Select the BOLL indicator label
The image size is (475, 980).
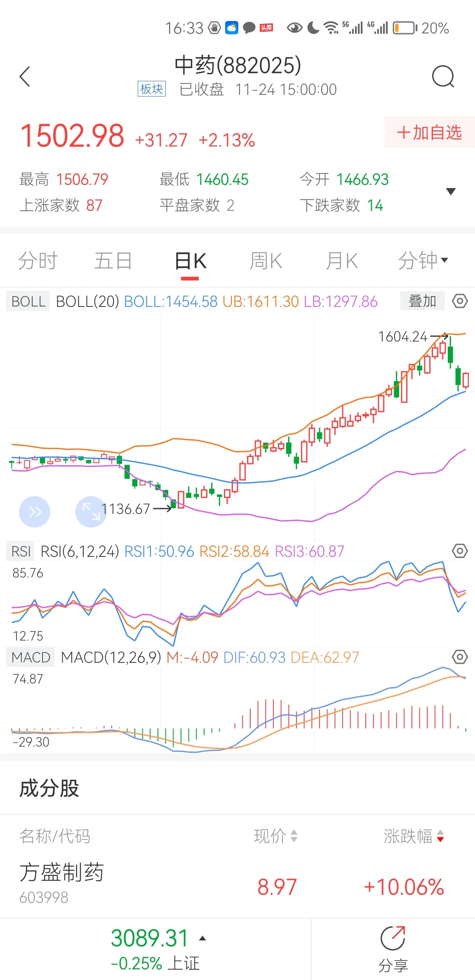click(x=28, y=301)
